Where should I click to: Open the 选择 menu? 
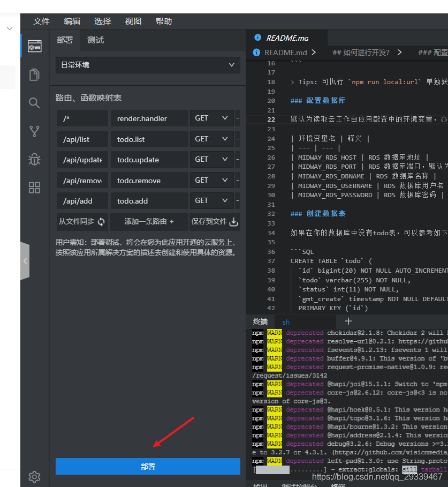click(x=102, y=21)
